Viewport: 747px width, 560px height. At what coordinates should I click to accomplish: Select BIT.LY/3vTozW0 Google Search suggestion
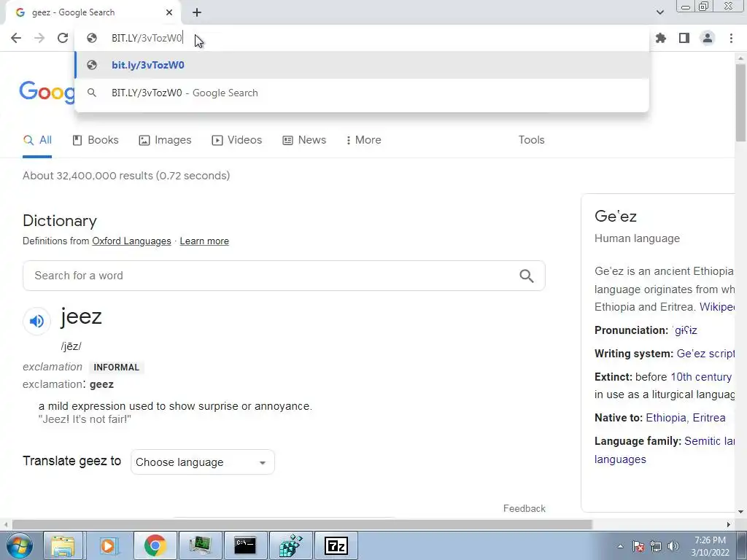362,93
